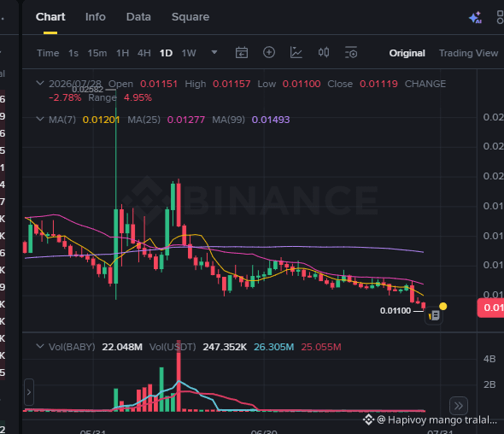Screen dimensions: 504x434
Task: Click the AI sparkle icon
Action: coord(476,17)
